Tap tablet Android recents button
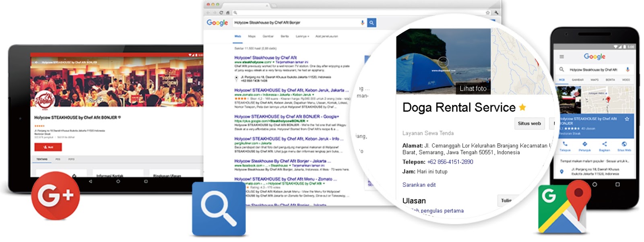 point(146,181)
